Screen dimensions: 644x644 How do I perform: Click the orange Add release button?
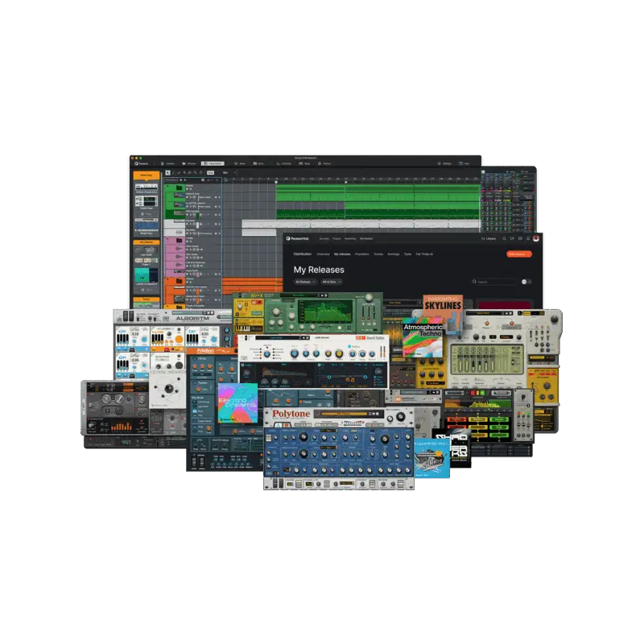pos(518,254)
